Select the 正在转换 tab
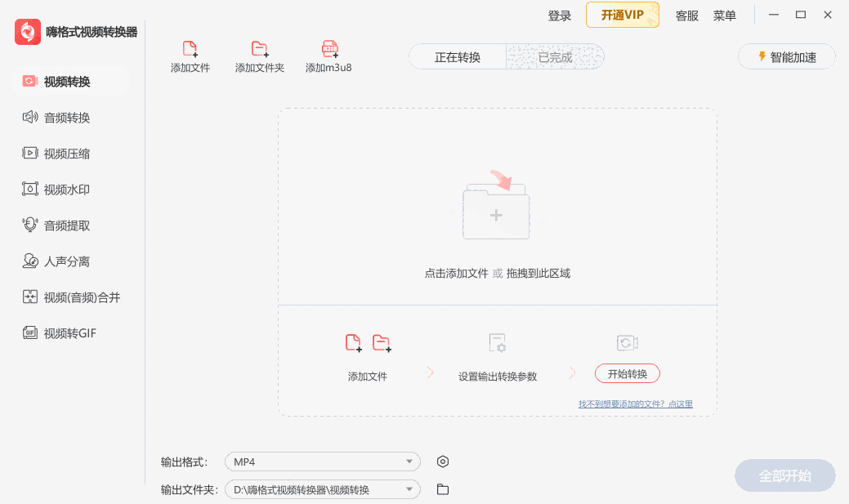Image resolution: width=849 pixels, height=504 pixels. 457,57
